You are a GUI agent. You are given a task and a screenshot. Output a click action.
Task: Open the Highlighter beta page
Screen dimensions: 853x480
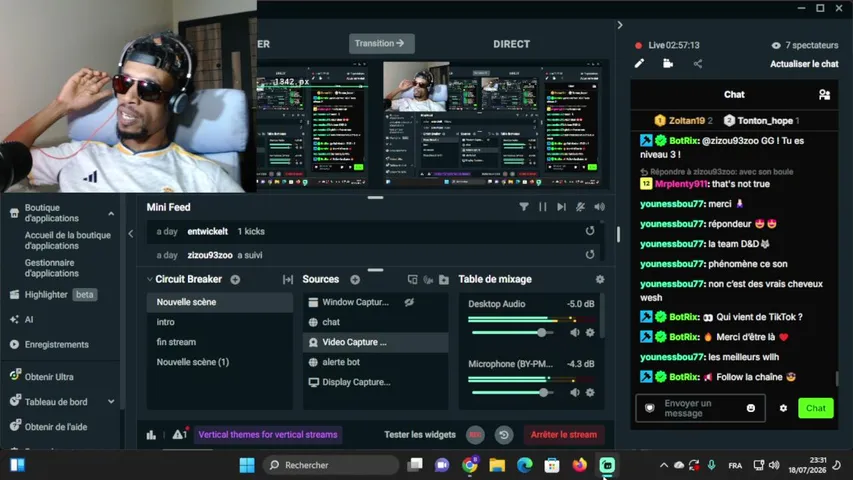click(53, 294)
